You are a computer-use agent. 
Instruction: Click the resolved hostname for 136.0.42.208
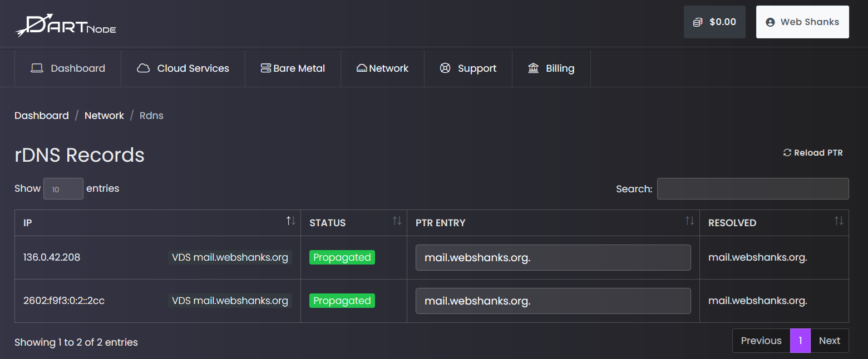coord(757,257)
